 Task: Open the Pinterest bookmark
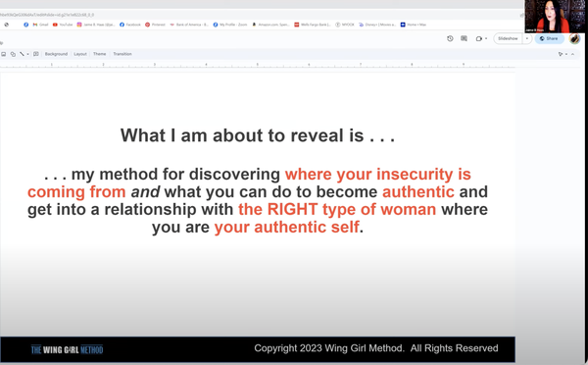tap(155, 25)
